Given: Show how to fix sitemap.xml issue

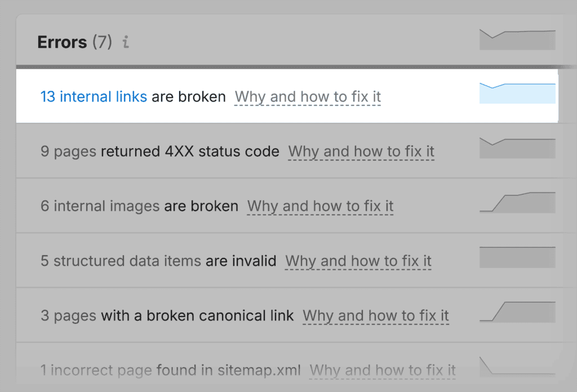Looking at the screenshot, I should tap(383, 370).
